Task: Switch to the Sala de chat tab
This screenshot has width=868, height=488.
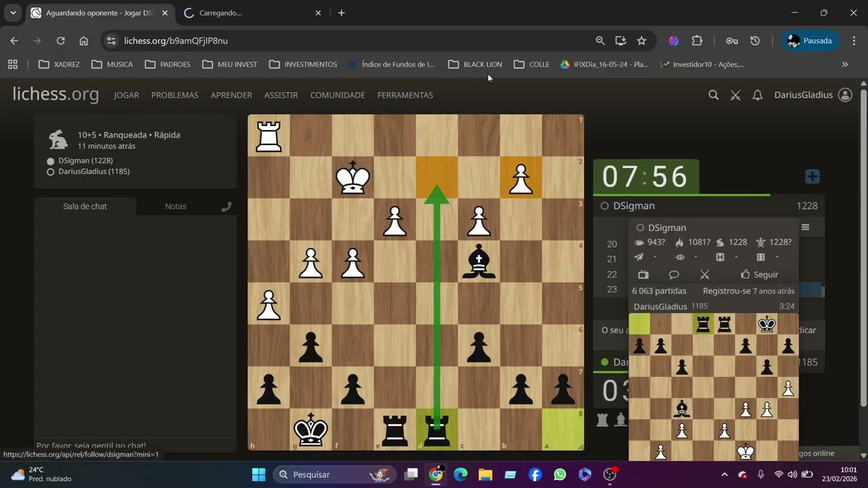Action: tap(85, 206)
